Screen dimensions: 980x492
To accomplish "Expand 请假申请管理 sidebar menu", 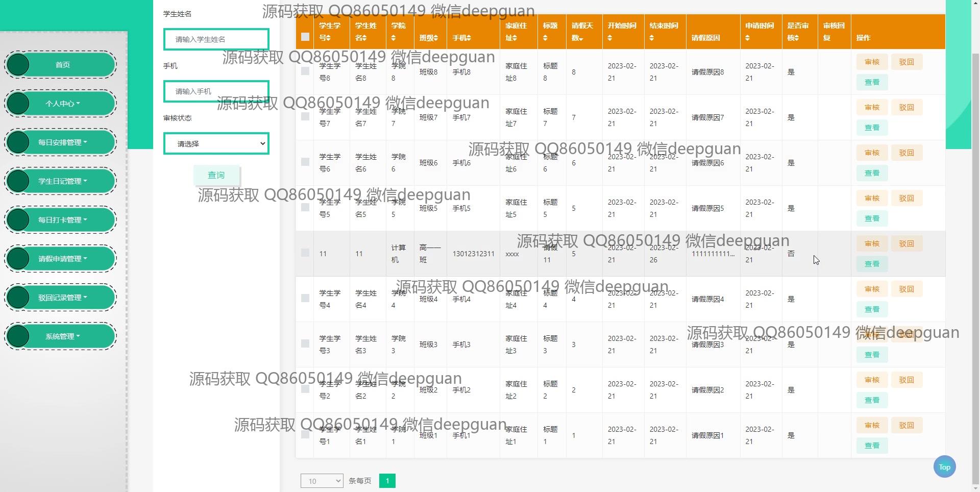I will [62, 259].
